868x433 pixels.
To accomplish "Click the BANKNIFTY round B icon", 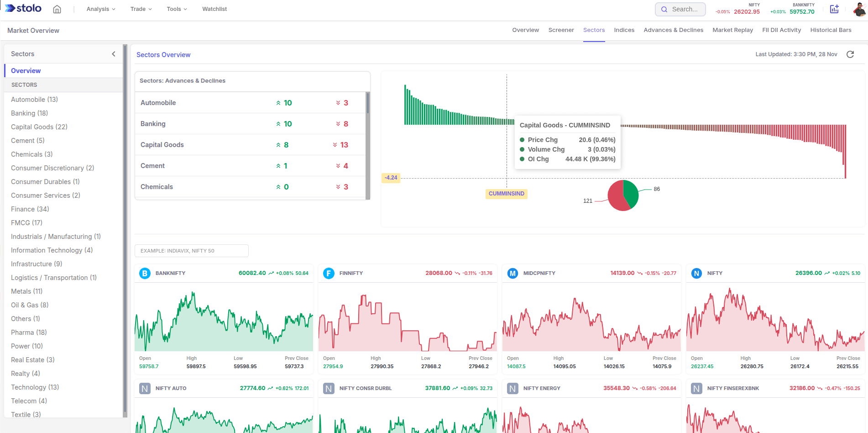I will (x=145, y=274).
